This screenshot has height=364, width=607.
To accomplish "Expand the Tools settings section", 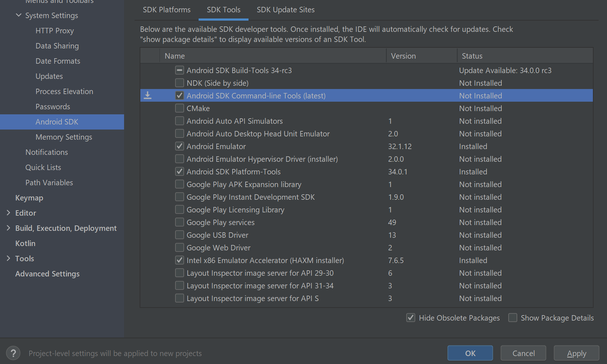I will (8, 258).
